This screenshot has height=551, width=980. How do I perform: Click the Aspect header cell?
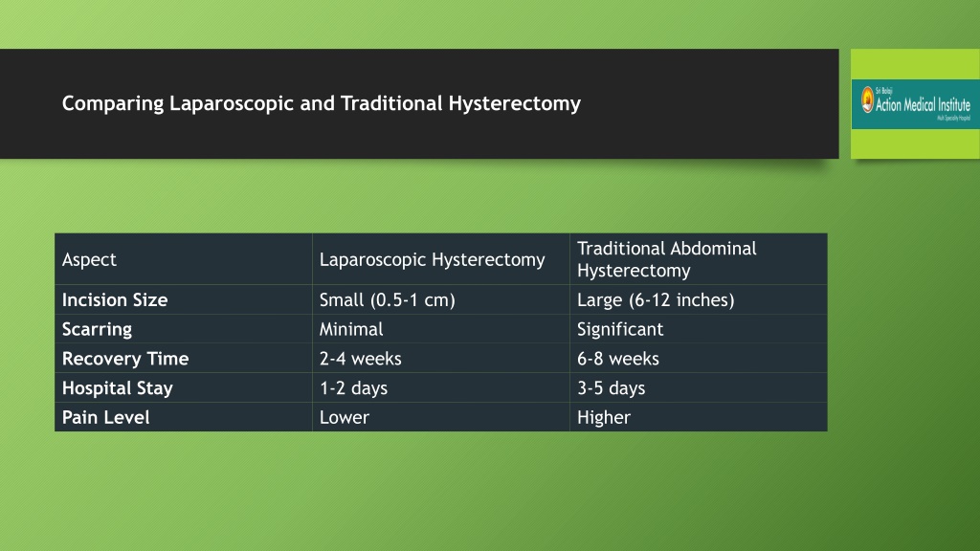[184, 259]
